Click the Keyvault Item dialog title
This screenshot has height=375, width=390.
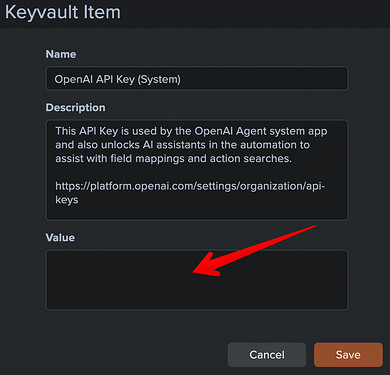63,13
